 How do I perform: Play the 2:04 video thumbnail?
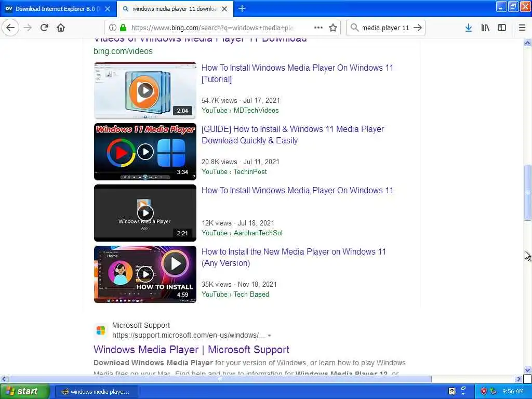145,90
